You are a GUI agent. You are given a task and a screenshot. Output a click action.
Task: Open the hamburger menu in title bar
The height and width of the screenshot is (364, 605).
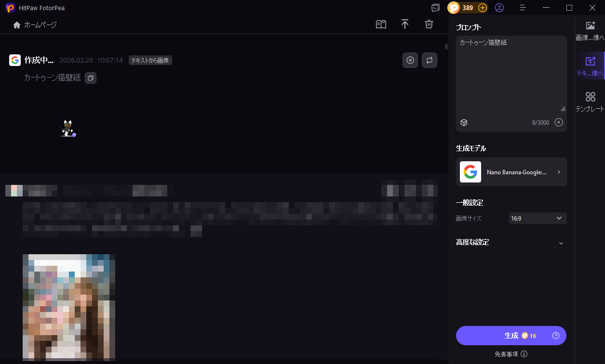[x=523, y=8]
